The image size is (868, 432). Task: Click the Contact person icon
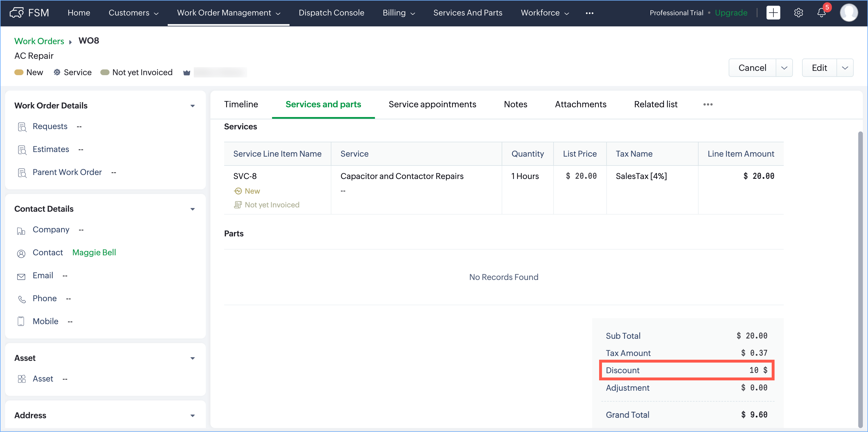[x=21, y=253]
